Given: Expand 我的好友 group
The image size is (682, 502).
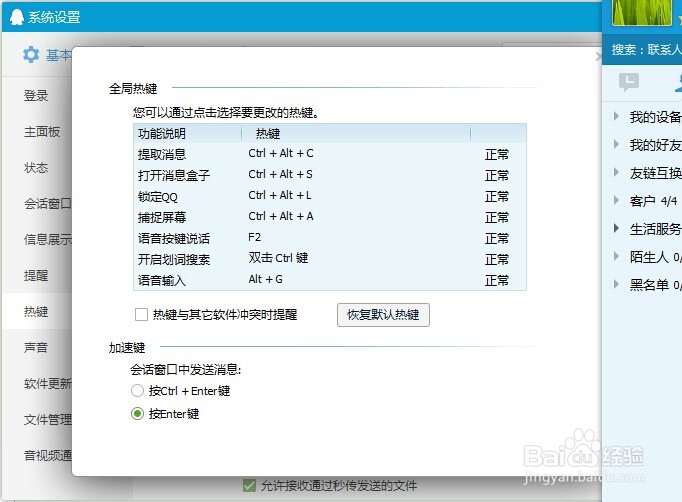Looking at the screenshot, I should click(616, 144).
